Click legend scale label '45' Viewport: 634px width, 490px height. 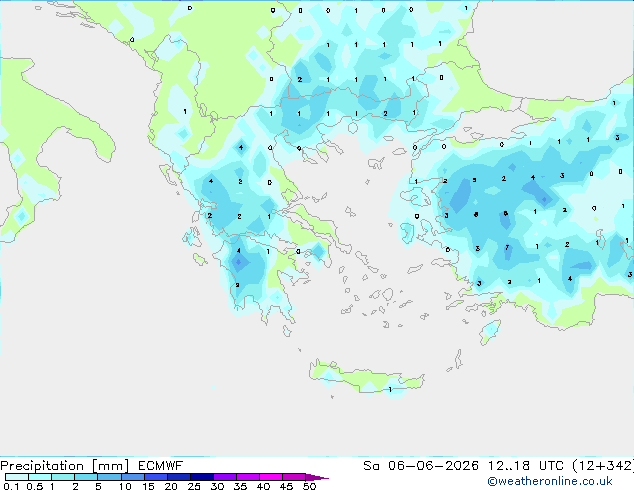point(287,486)
